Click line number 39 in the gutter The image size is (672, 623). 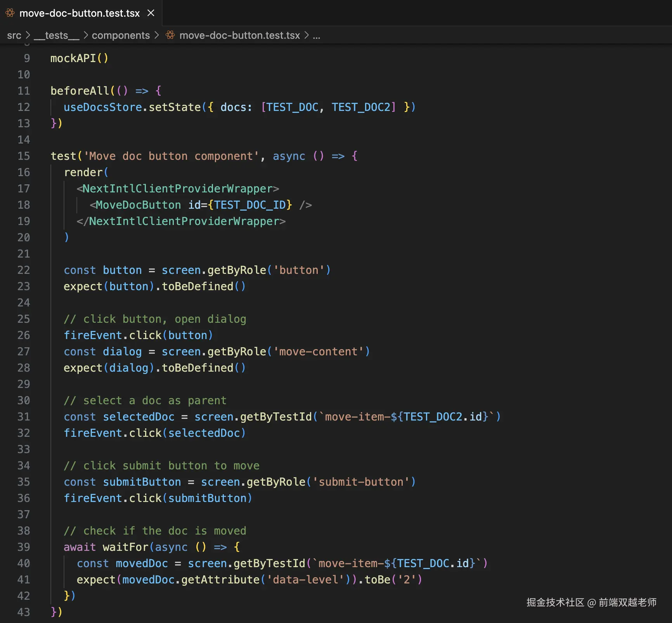[x=24, y=547]
